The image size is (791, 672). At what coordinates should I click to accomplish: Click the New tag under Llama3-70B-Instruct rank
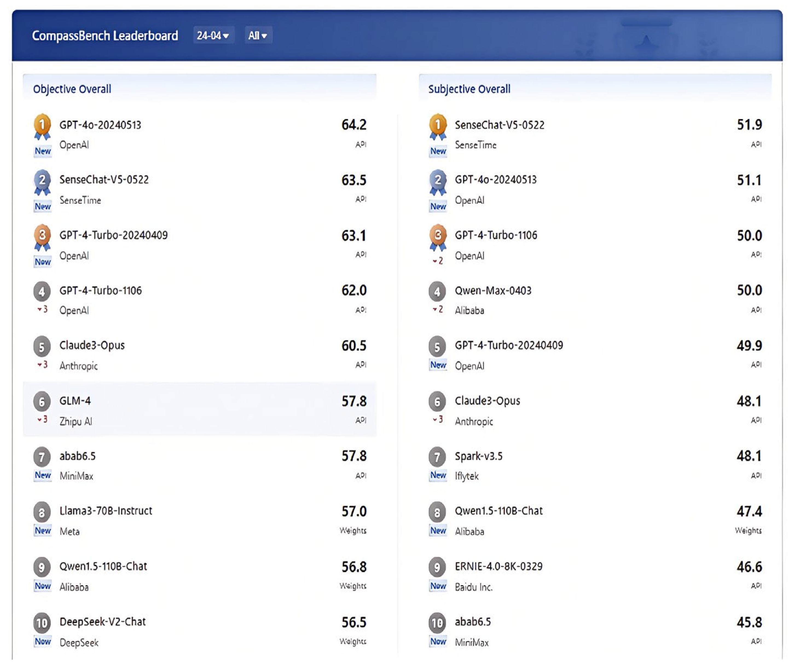(43, 531)
